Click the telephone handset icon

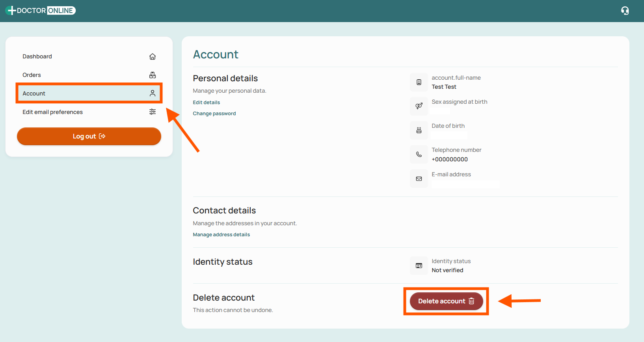[419, 154]
